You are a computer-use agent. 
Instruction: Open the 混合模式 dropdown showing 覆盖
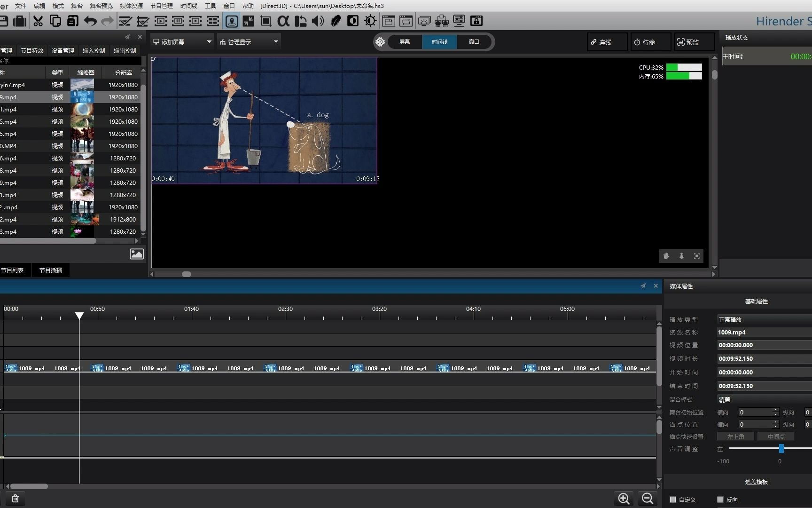[x=764, y=399]
